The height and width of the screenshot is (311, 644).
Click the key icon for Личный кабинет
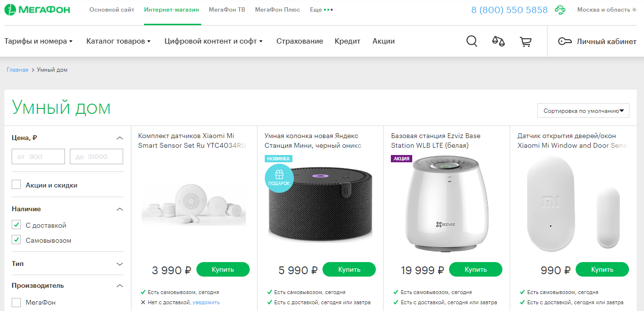click(x=565, y=42)
